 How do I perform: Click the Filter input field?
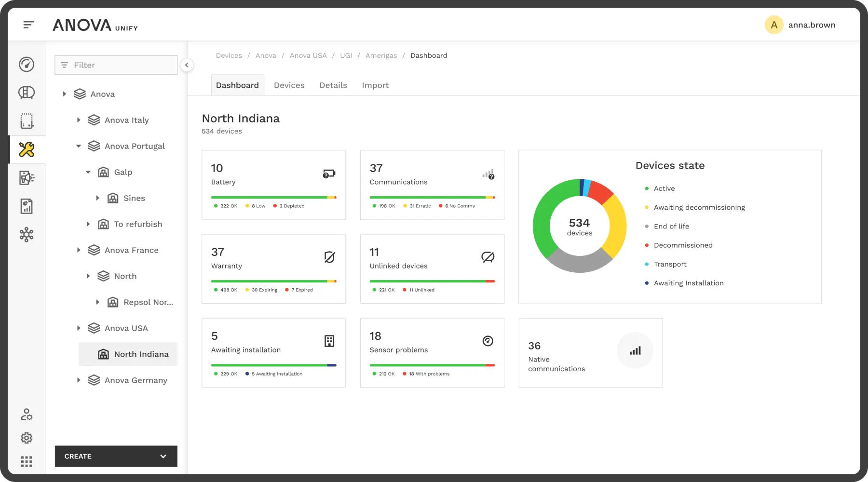click(x=116, y=65)
